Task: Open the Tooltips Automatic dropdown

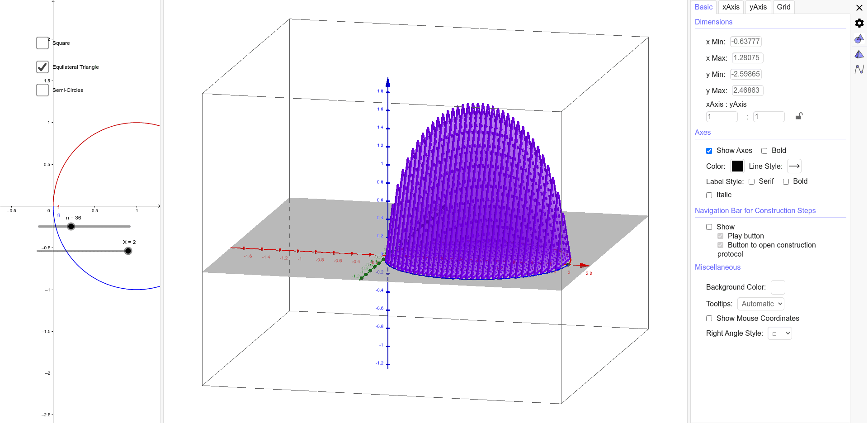Action: [x=760, y=304]
